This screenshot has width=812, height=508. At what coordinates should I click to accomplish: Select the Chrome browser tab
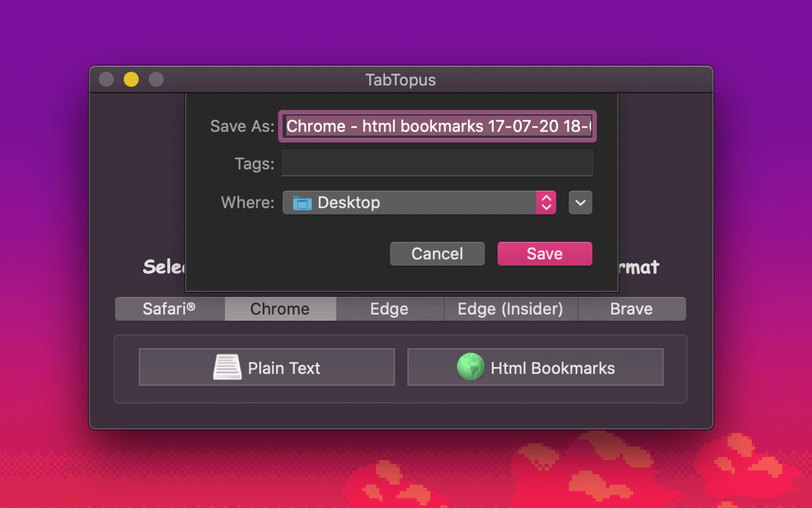pos(280,309)
